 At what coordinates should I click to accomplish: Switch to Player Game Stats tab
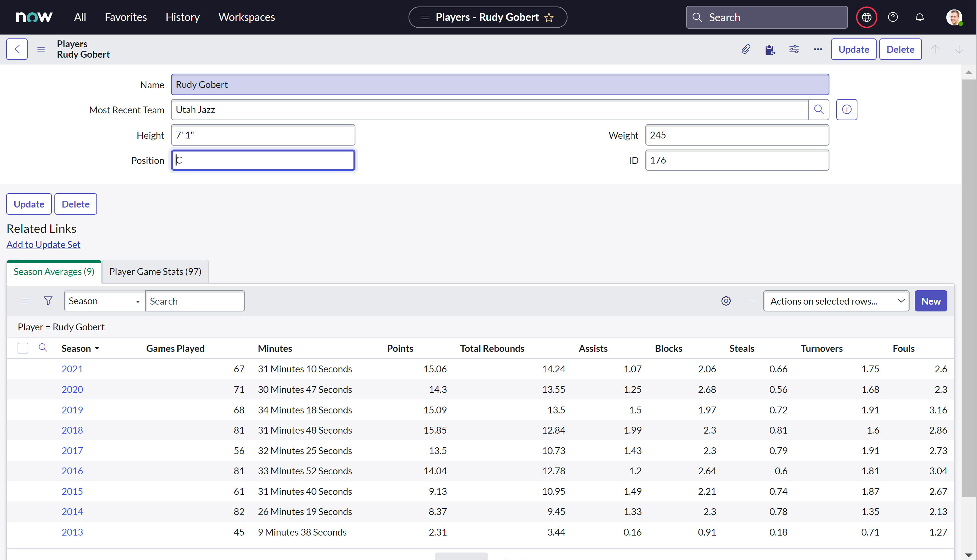155,272
